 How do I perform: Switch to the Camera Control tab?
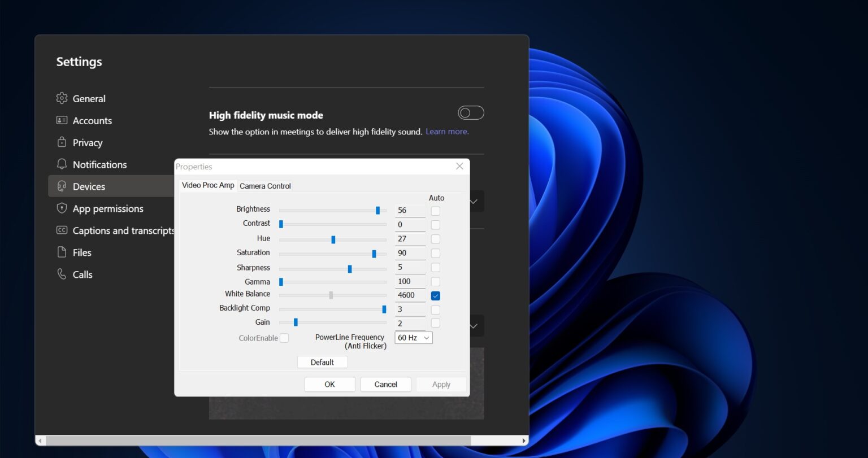265,186
